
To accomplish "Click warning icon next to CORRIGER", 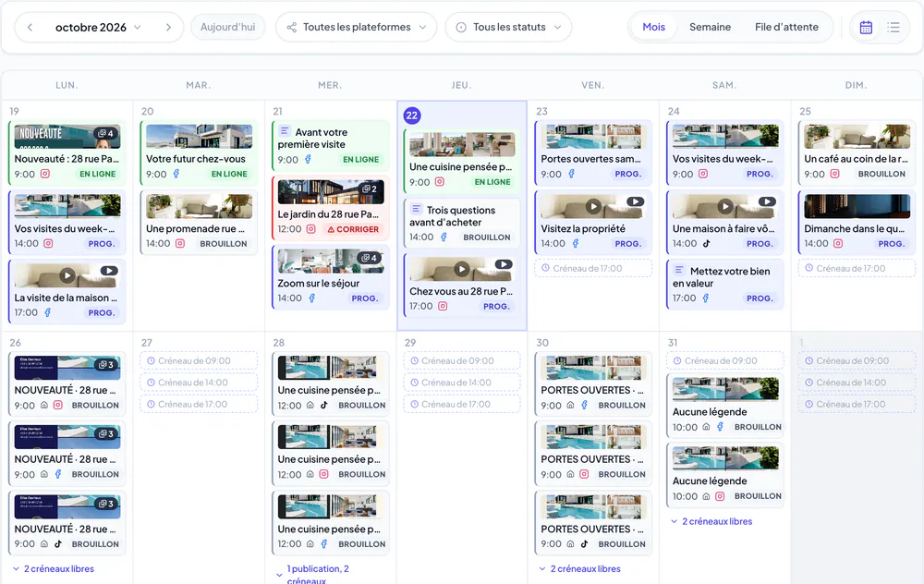I will [x=331, y=229].
